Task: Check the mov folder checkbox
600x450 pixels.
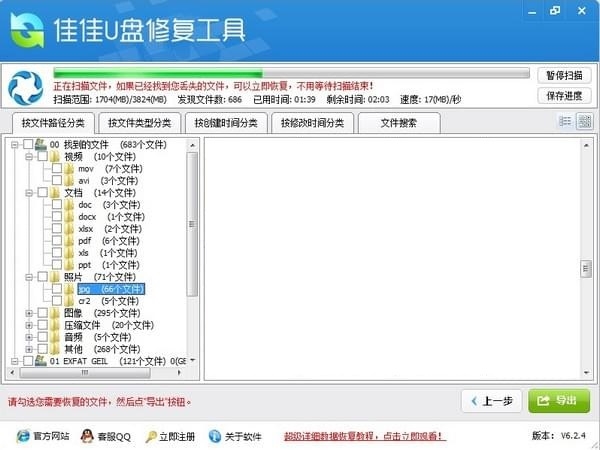Action: coord(57,168)
